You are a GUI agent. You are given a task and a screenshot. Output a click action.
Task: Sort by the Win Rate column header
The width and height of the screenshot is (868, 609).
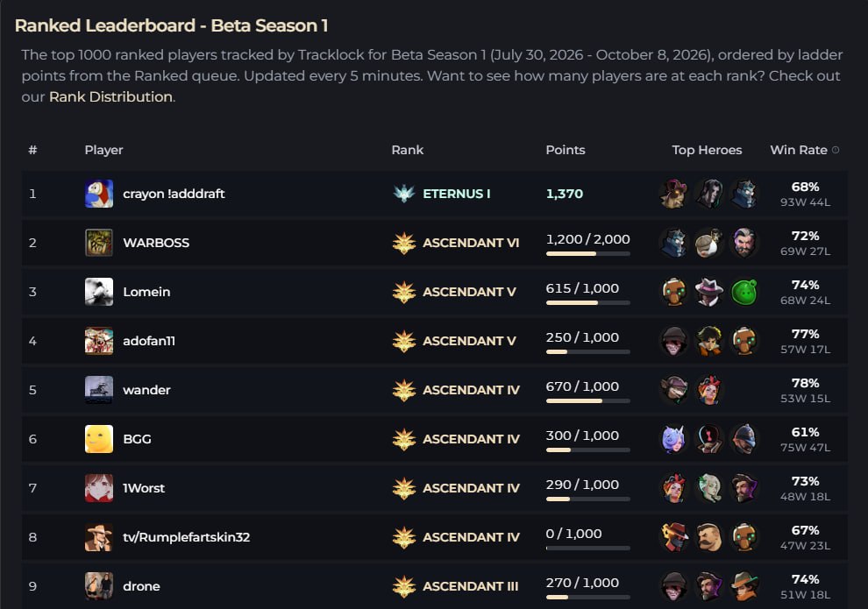coord(798,150)
